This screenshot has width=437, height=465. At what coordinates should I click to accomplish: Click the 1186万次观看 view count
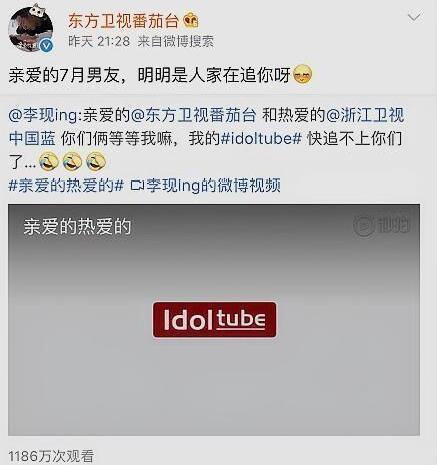51,456
